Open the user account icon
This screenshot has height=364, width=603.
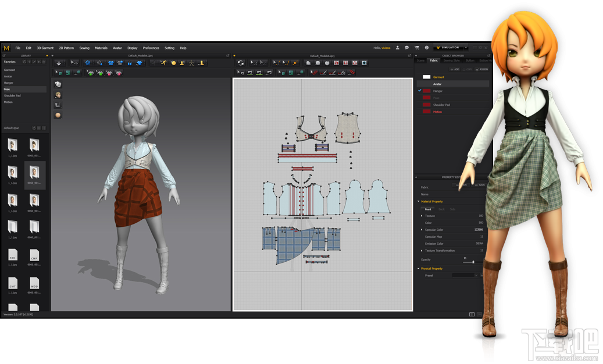click(397, 48)
